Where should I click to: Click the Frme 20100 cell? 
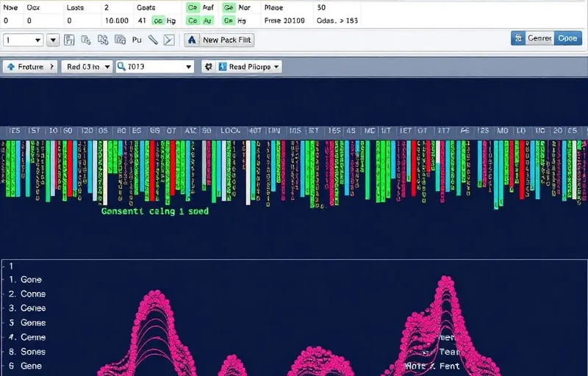click(284, 21)
